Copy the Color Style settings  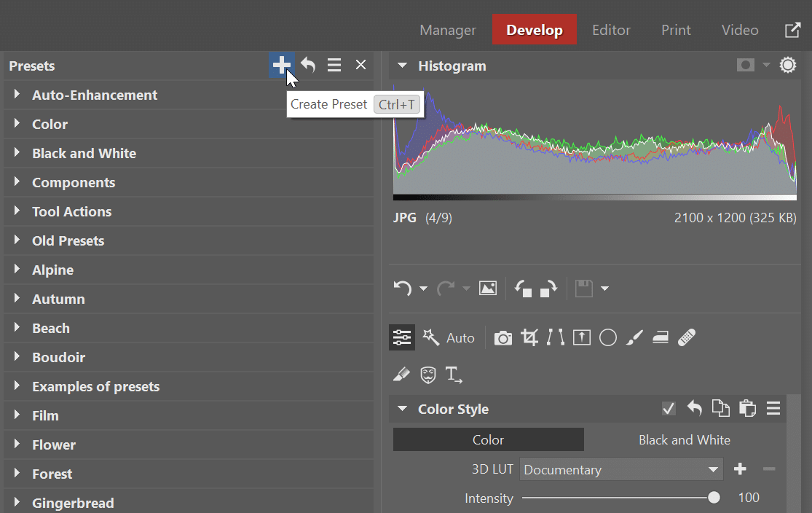[720, 409]
